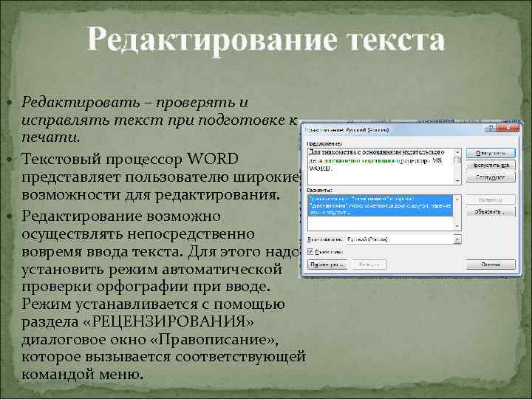Click the greyed-out Изменить button
This screenshot has height=399, width=532.
coord(491,199)
